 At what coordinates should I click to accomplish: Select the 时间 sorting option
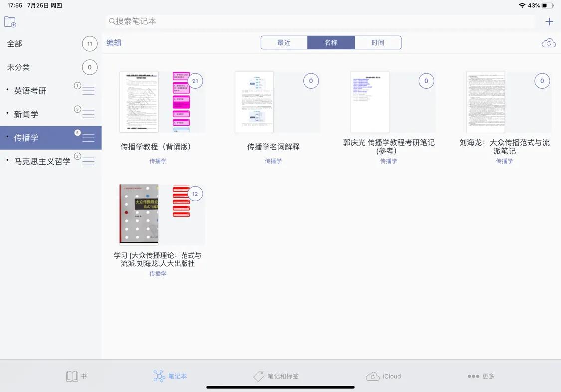pyautogui.click(x=378, y=42)
